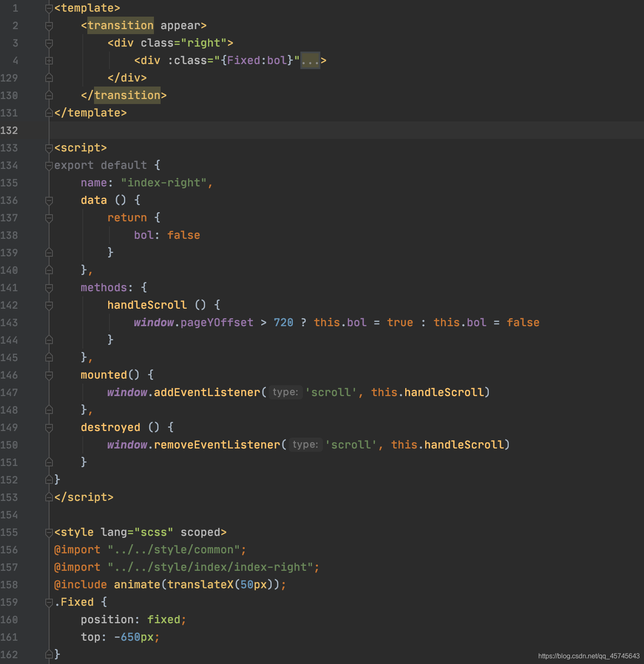Collapse the script tag fold marker

coord(49,148)
